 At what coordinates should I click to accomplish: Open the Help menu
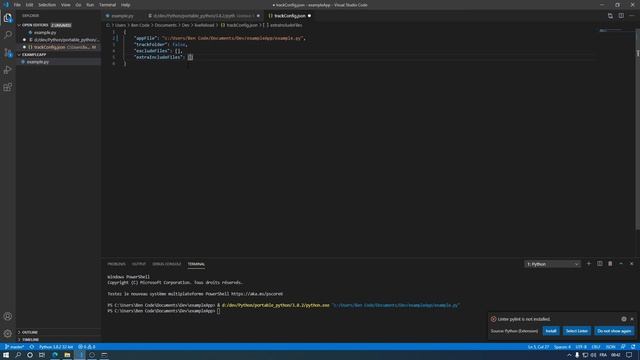pos(125,5)
